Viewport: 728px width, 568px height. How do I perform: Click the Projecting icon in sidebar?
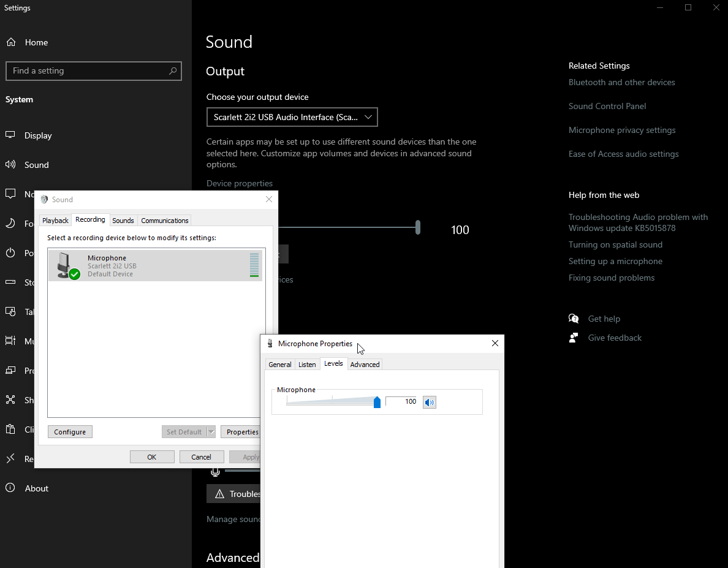coord(10,370)
